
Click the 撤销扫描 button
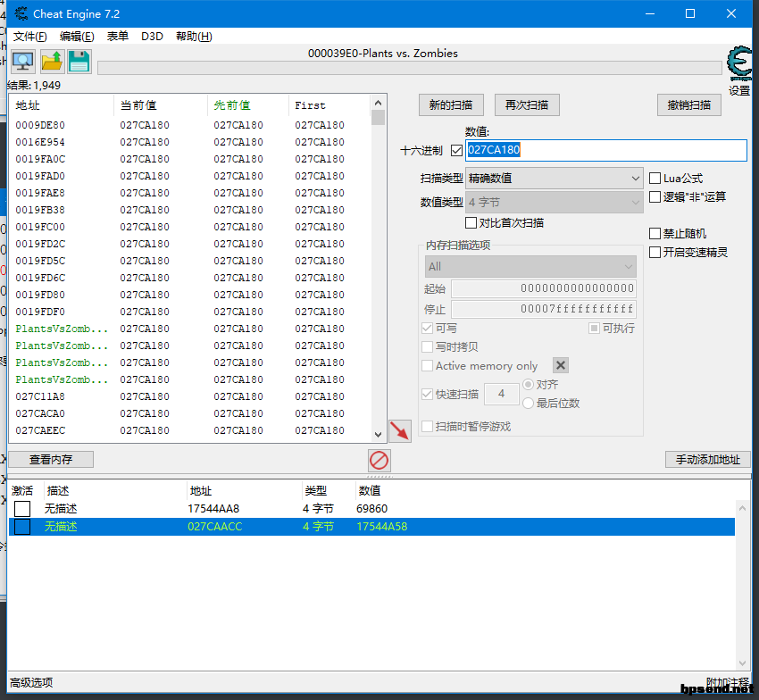(x=688, y=105)
